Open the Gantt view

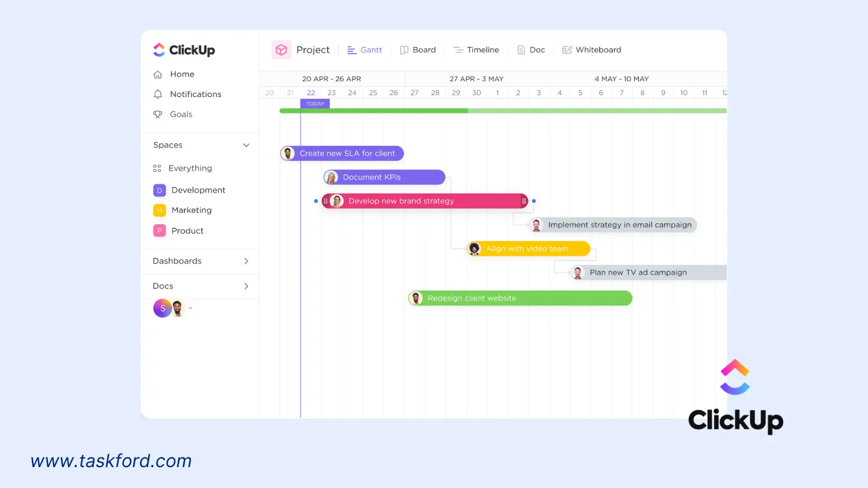(364, 50)
